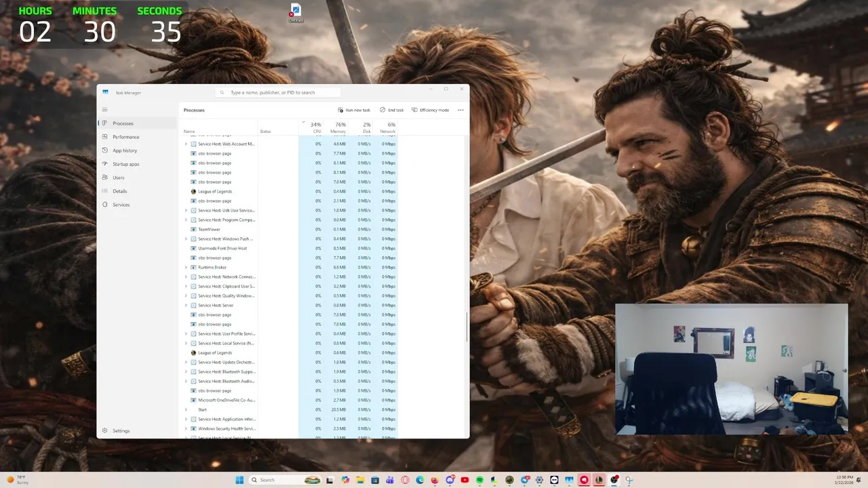Launch Firefox from the taskbar

[435, 480]
